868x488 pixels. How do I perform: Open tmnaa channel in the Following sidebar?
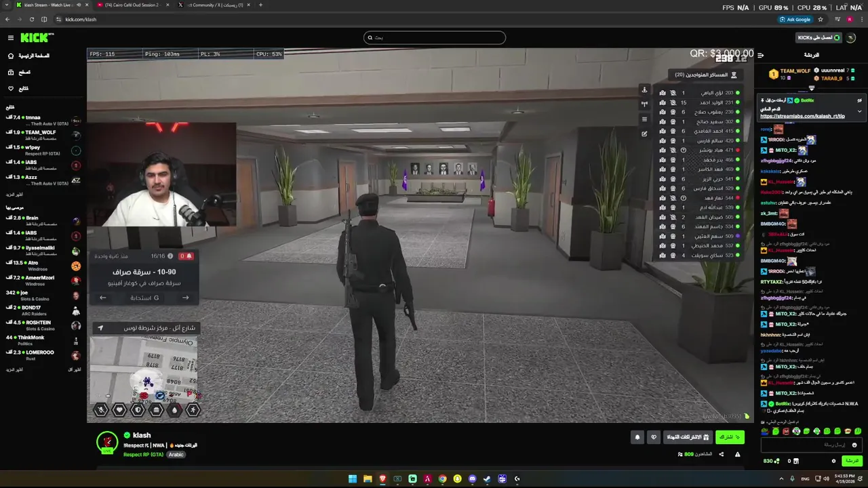coord(43,121)
